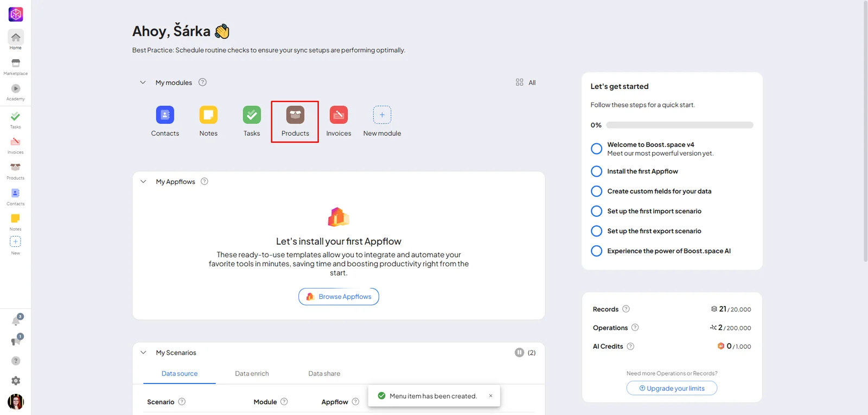
Task: Click the AI Credits count 0/1,000
Action: pyautogui.click(x=734, y=346)
